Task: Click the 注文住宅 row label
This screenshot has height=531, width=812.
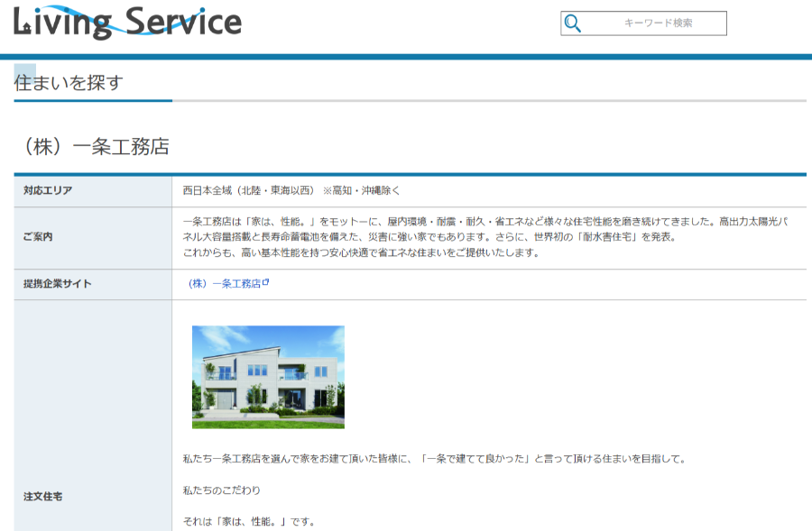Action: (x=42, y=497)
